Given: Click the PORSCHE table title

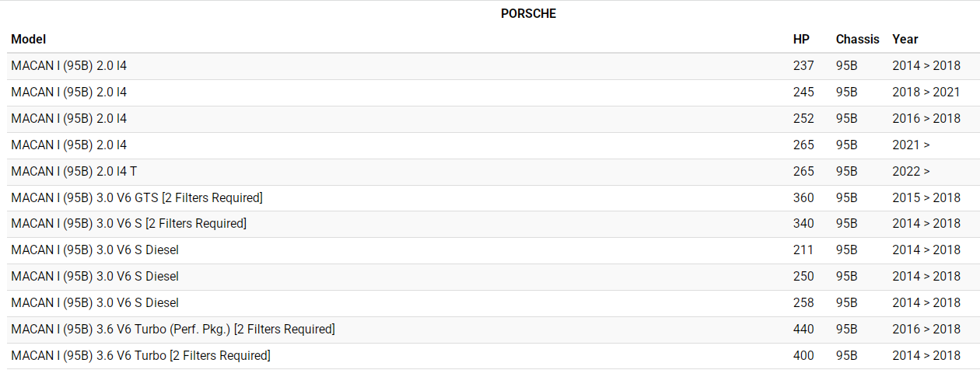Looking at the screenshot, I should (x=528, y=13).
